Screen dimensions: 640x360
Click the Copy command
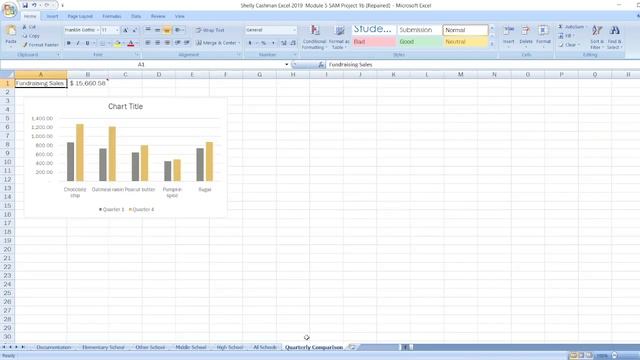point(31,36)
